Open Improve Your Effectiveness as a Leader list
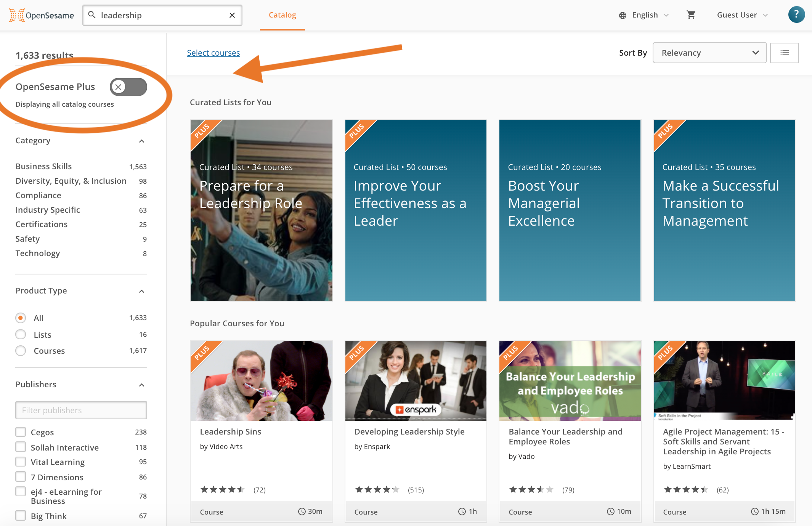This screenshot has width=812, height=526. tap(416, 210)
